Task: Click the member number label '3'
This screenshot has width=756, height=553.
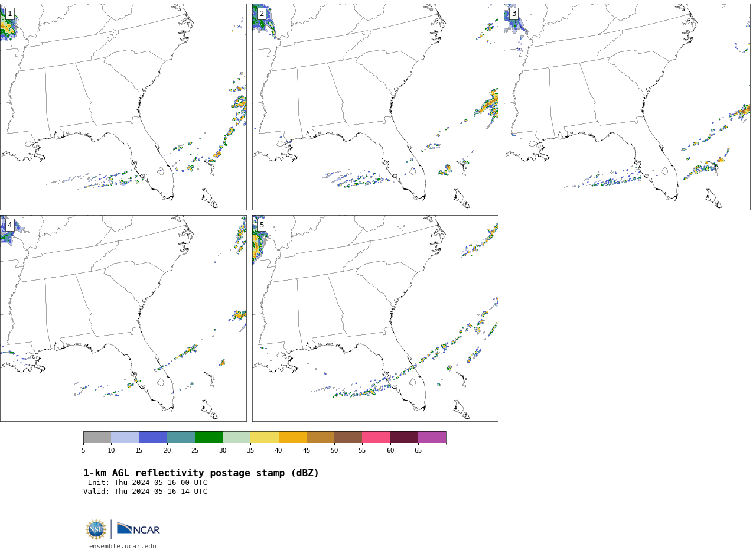Action: pyautogui.click(x=513, y=14)
